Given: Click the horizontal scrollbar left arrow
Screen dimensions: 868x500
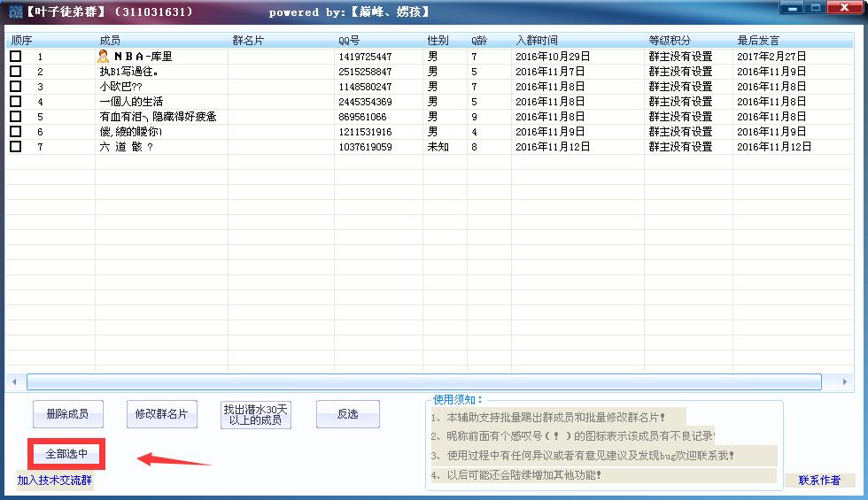Looking at the screenshot, I should [14, 382].
